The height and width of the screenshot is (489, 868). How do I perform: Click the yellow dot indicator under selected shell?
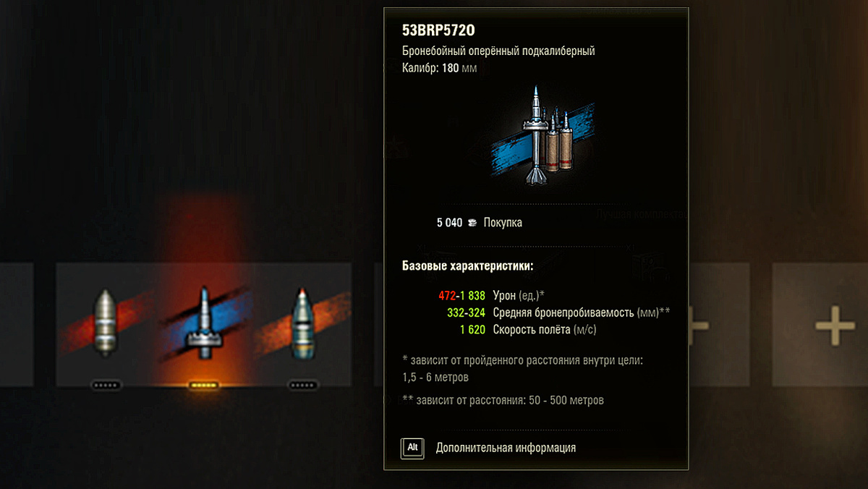pyautogui.click(x=204, y=386)
